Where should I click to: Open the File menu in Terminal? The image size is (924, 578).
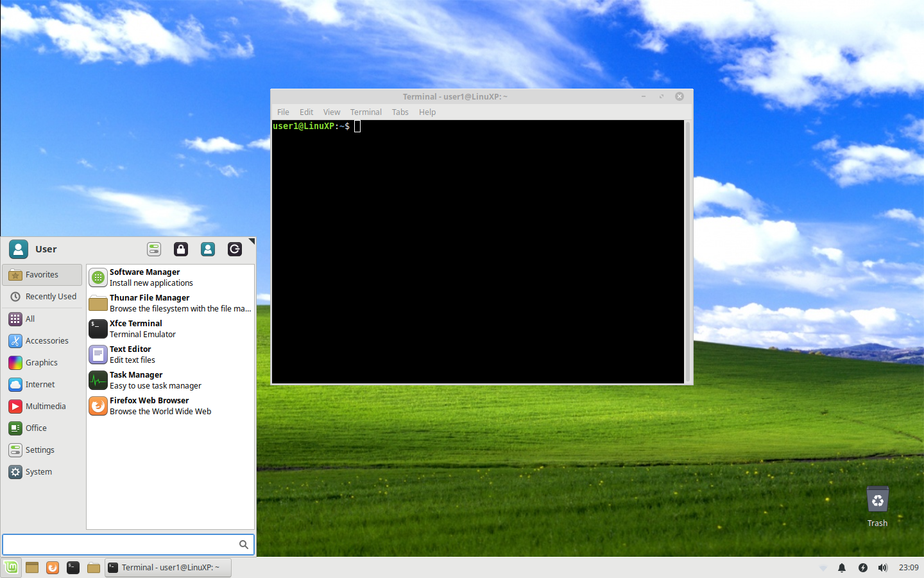click(283, 112)
